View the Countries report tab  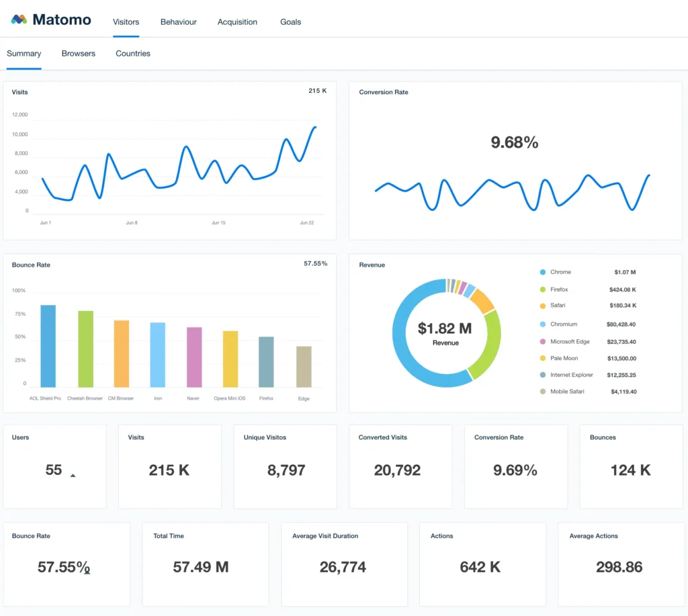(x=132, y=53)
